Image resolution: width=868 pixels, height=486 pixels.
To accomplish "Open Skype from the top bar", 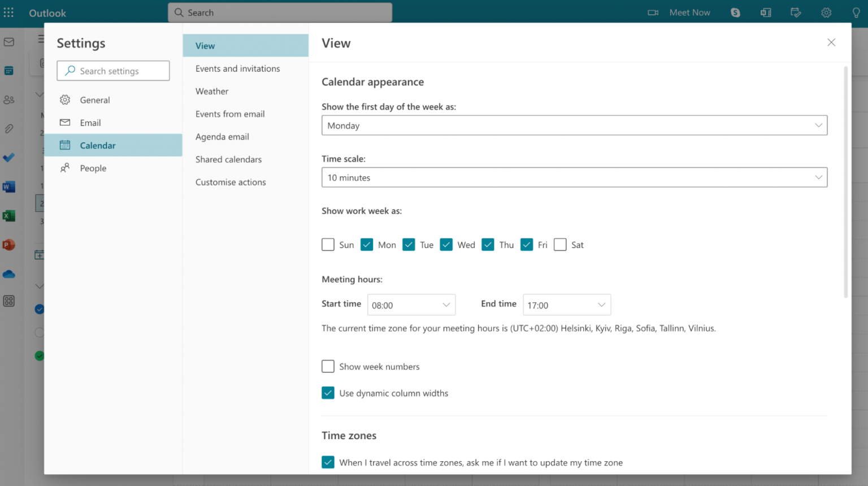I will [x=735, y=12].
